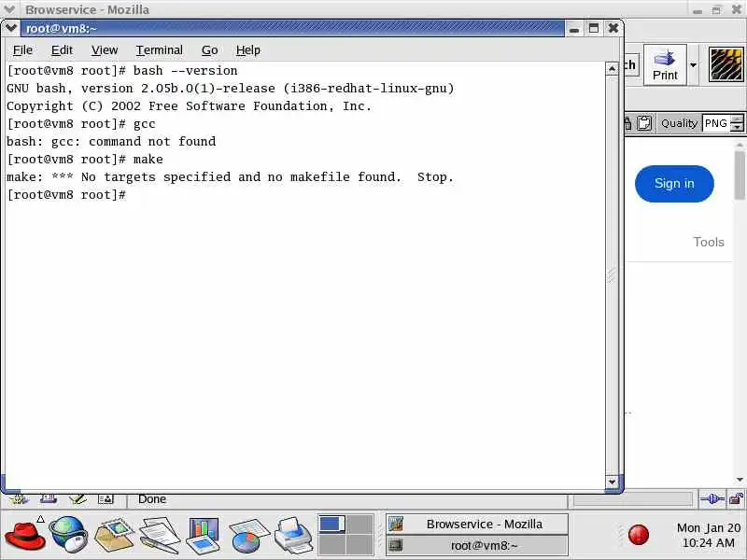This screenshot has width=747, height=560.
Task: Launch the spreadsheet pie-chart icon
Action: click(x=248, y=536)
